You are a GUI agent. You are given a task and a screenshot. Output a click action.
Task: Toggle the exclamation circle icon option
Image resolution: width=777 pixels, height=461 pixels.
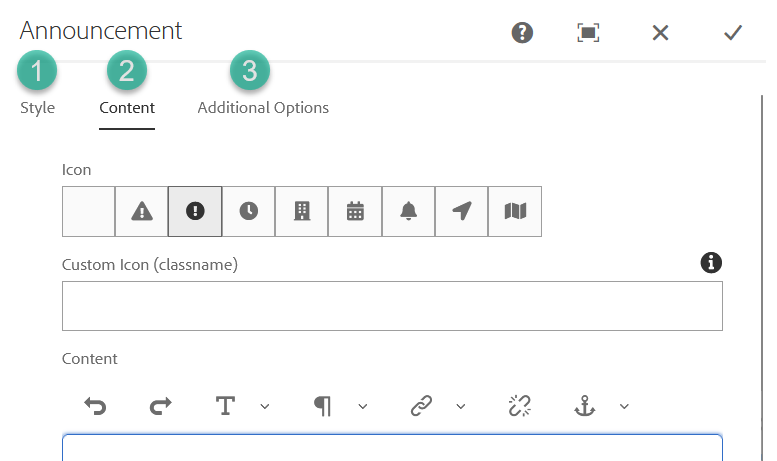point(195,211)
